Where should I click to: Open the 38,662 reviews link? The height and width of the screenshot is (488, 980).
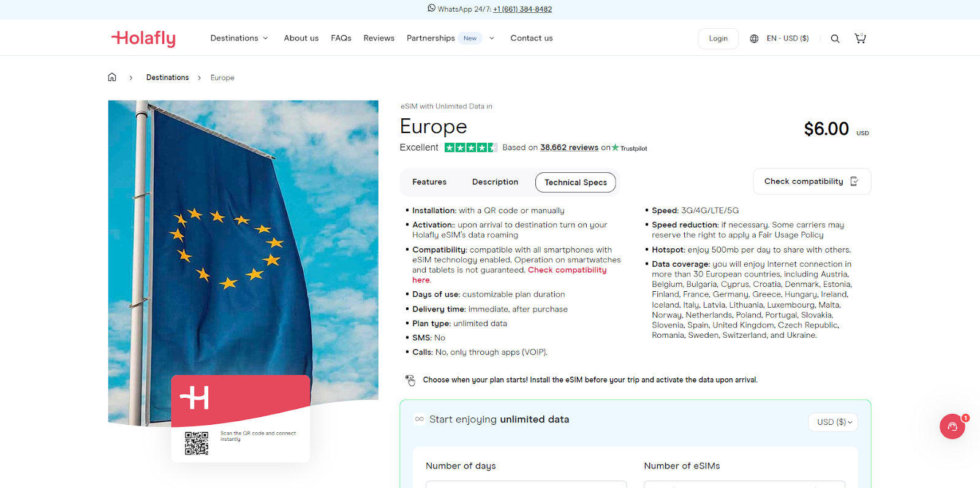click(x=569, y=148)
